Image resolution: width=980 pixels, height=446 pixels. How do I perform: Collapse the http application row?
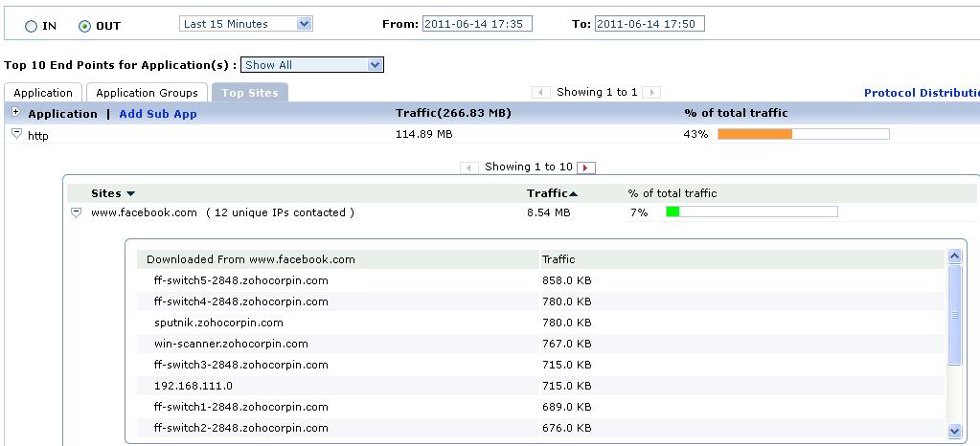pyautogui.click(x=17, y=134)
